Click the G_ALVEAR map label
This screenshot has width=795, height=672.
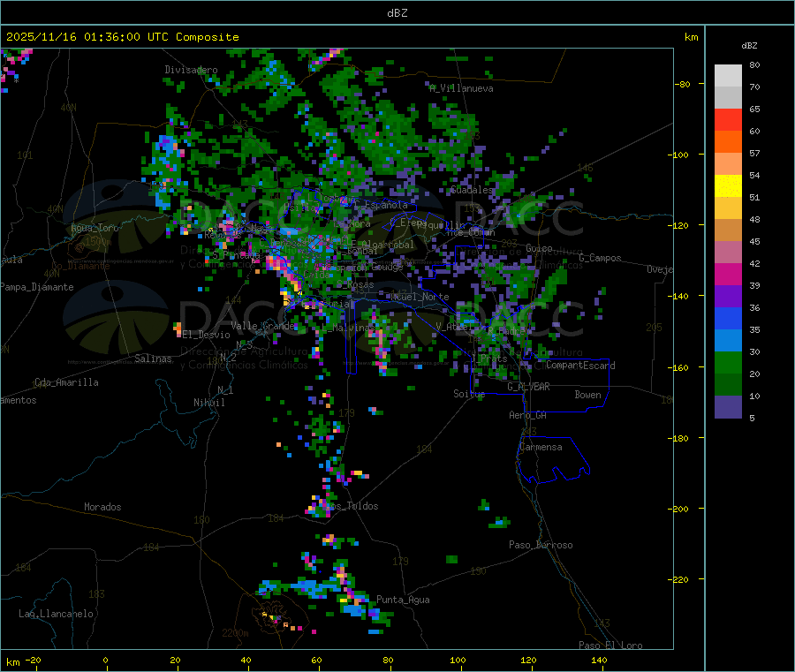coord(528,387)
